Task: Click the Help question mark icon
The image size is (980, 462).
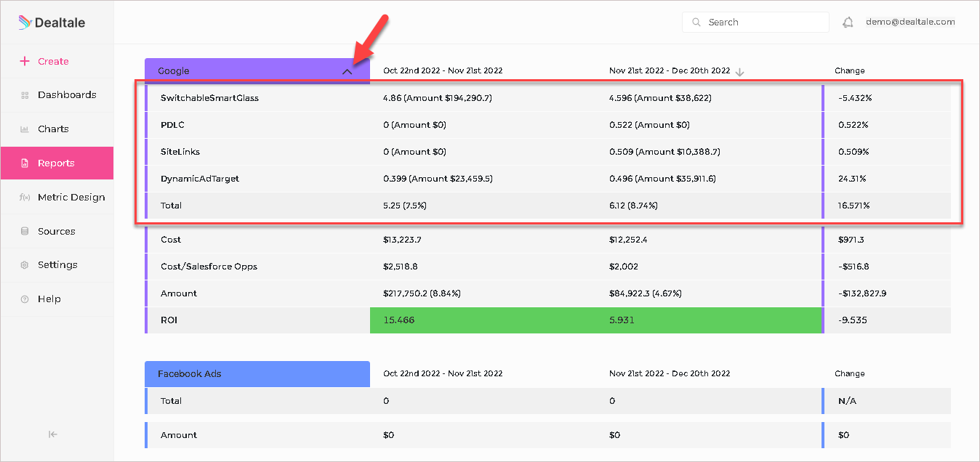Action: coord(25,299)
